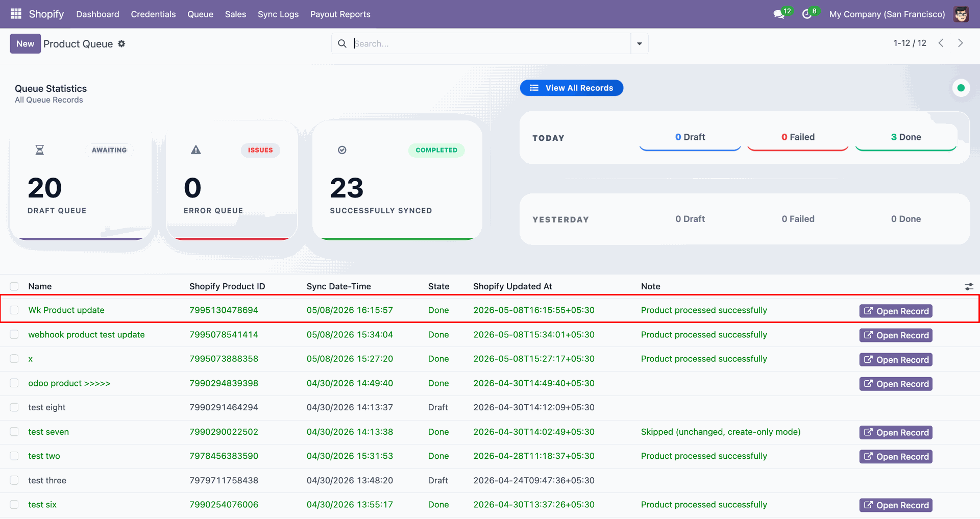This screenshot has height=519, width=980.
Task: Click Open Record for test seven
Action: click(x=896, y=432)
